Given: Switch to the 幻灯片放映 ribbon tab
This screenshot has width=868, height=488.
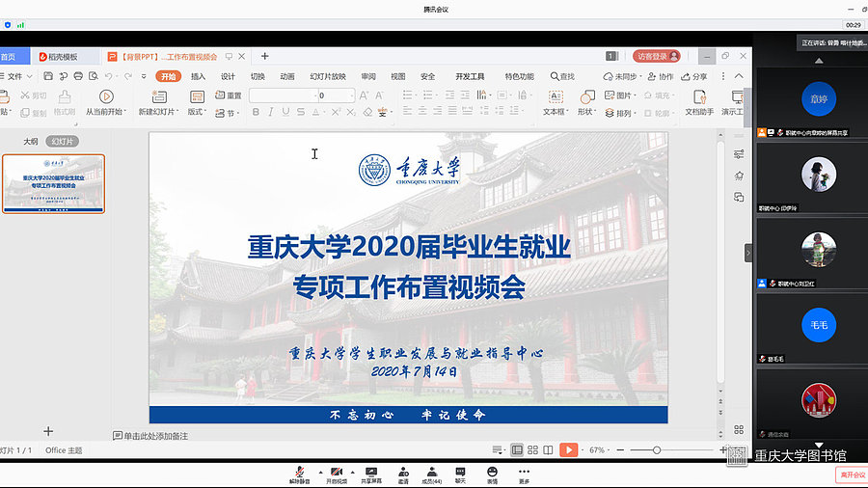Looking at the screenshot, I should point(328,76).
